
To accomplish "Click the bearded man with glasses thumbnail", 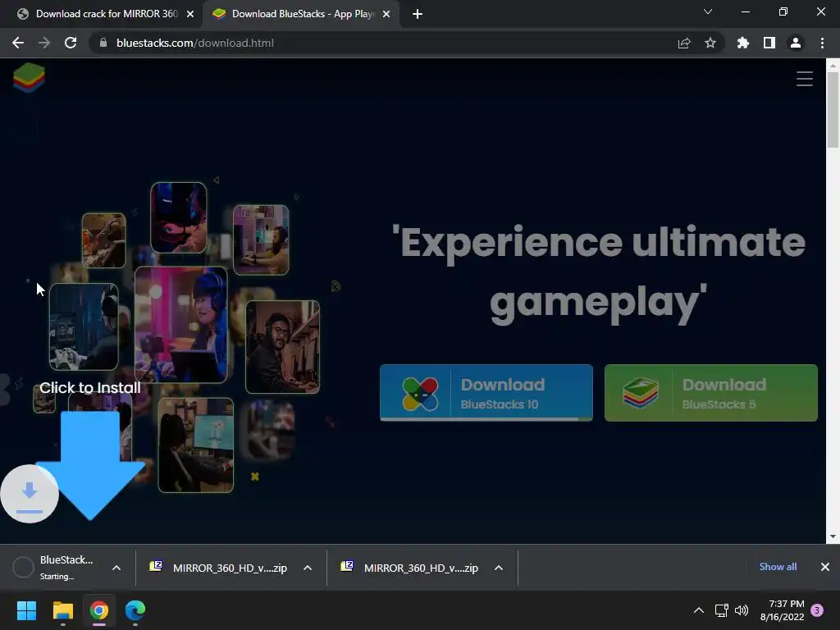I will point(282,347).
